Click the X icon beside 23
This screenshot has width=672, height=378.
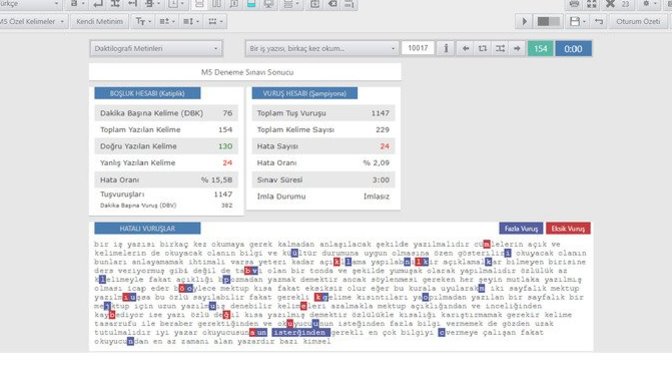[610, 4]
